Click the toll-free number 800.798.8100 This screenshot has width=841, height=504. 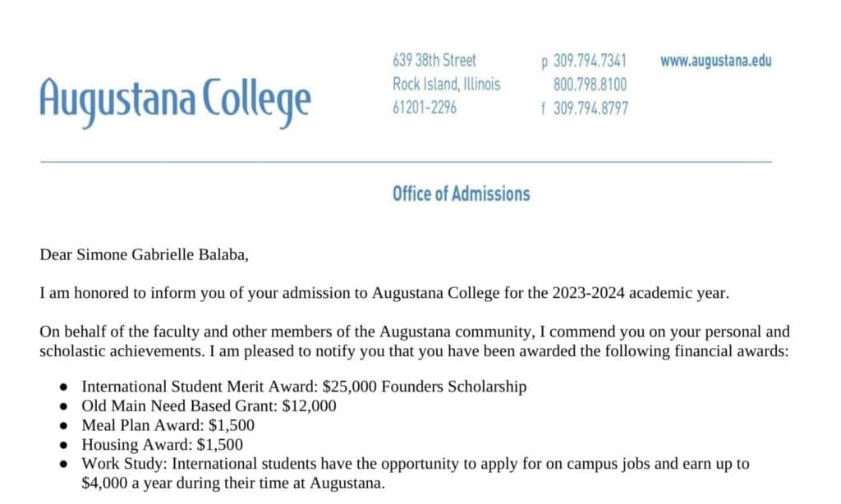pos(590,85)
